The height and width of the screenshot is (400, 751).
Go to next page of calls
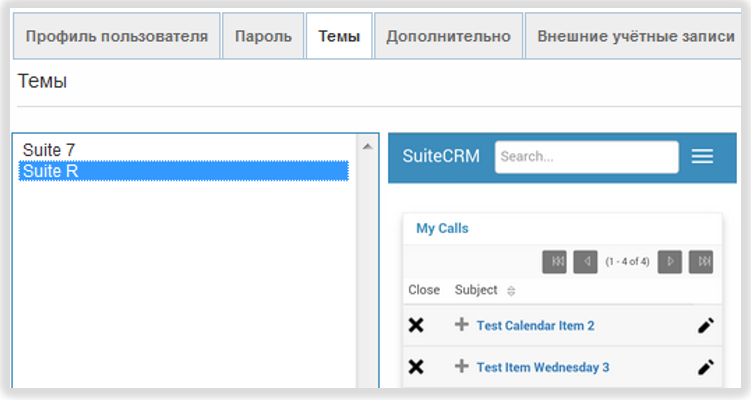pyautogui.click(x=670, y=262)
